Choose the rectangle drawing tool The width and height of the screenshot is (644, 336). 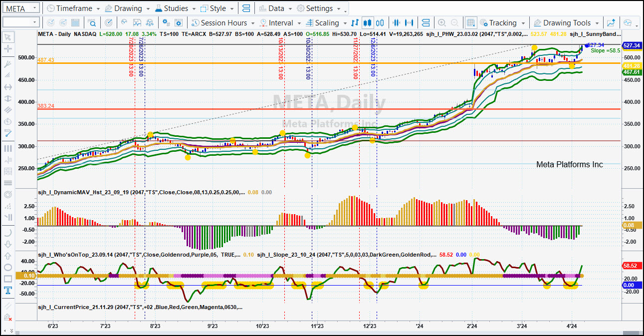7,279
